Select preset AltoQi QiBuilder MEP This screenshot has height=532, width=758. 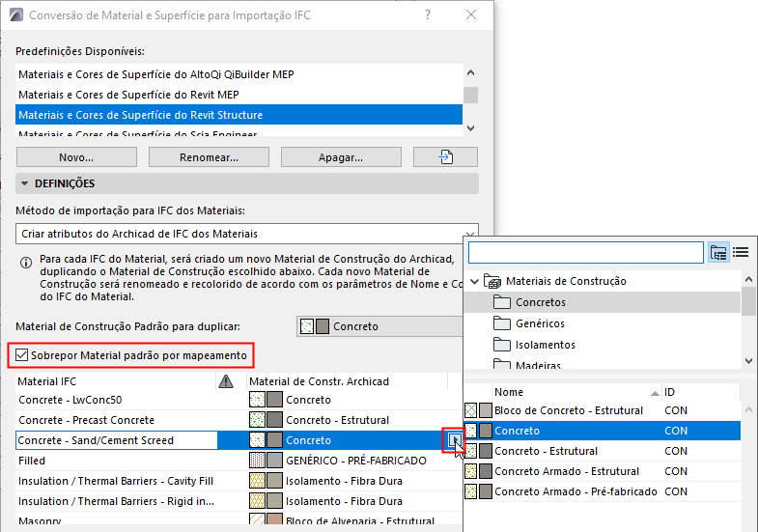coord(239,74)
